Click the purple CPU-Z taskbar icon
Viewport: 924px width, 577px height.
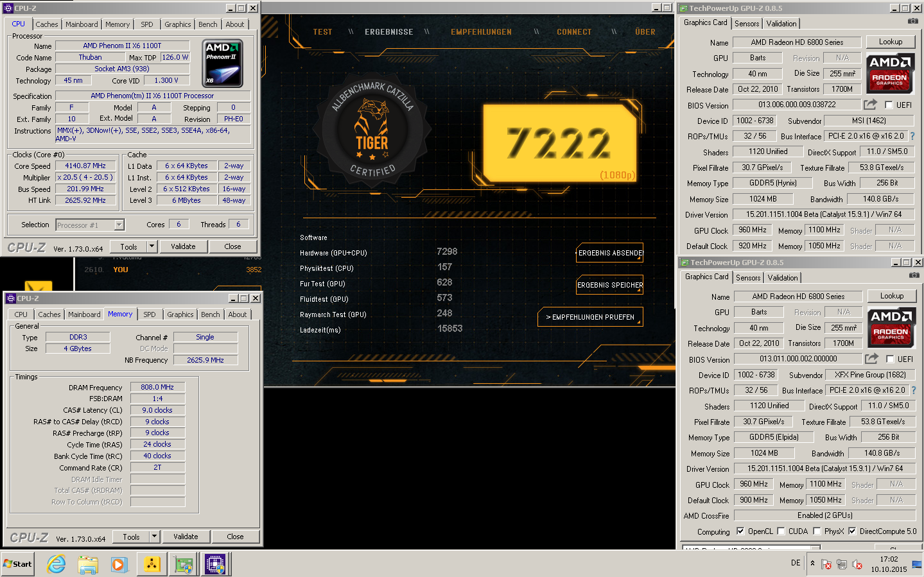pos(215,564)
